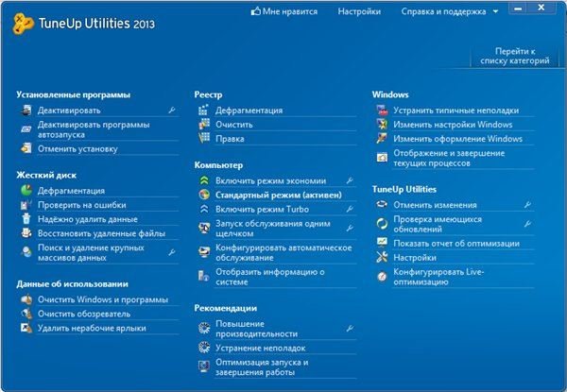Select Стандартный режим (активен) option
Viewport: 567px width, 392px height.
tap(279, 195)
